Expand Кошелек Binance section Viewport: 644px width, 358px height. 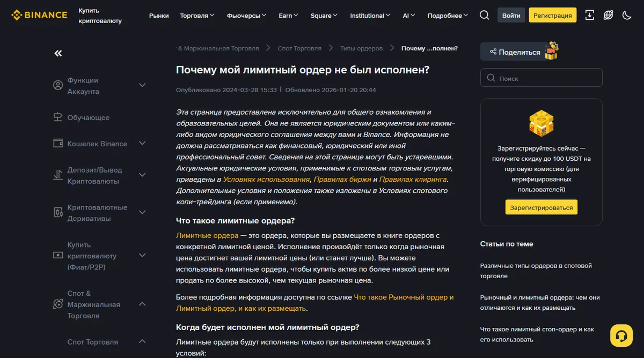click(142, 143)
